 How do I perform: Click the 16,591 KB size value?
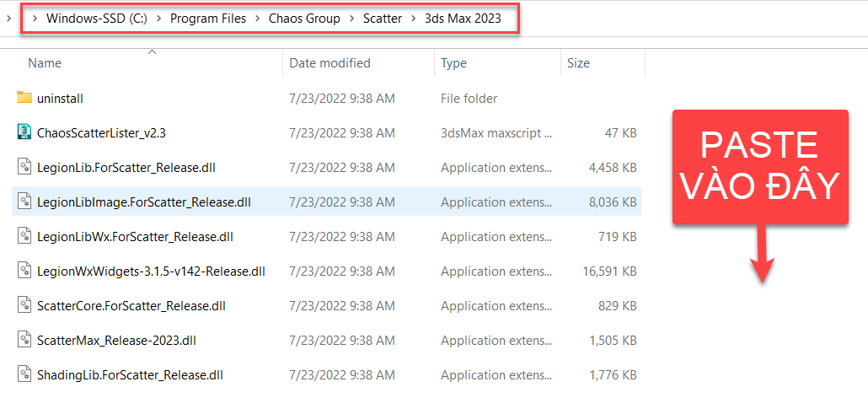point(610,272)
